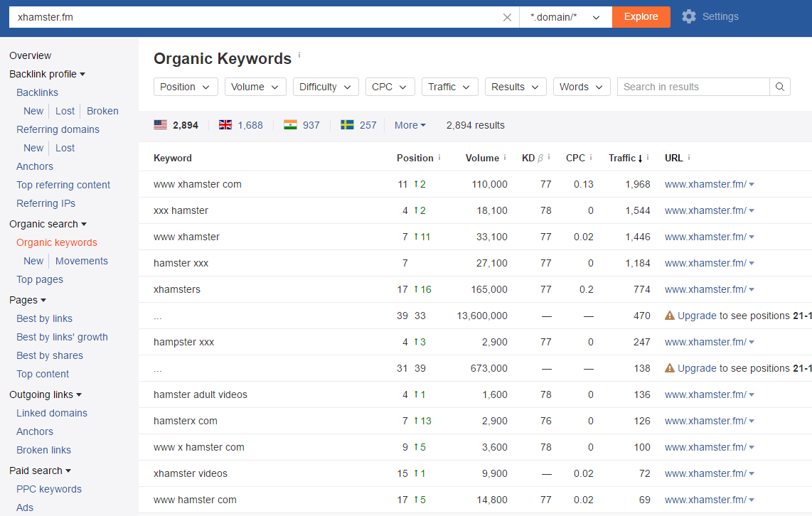Go to Overview in the sidebar
Image resolution: width=812 pixels, height=516 pixels.
coord(30,55)
